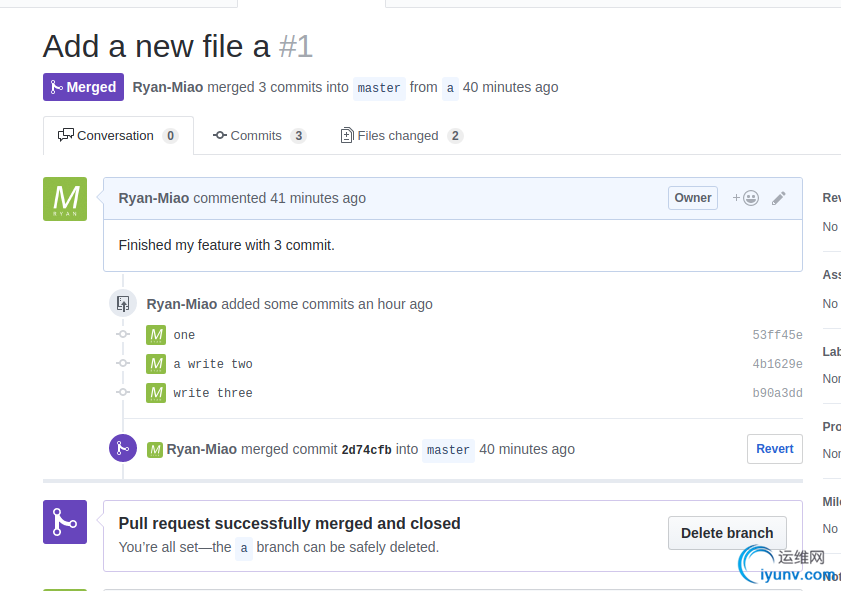Click the large purple merge badge icon
This screenshot has height=591, width=841.
tap(65, 522)
